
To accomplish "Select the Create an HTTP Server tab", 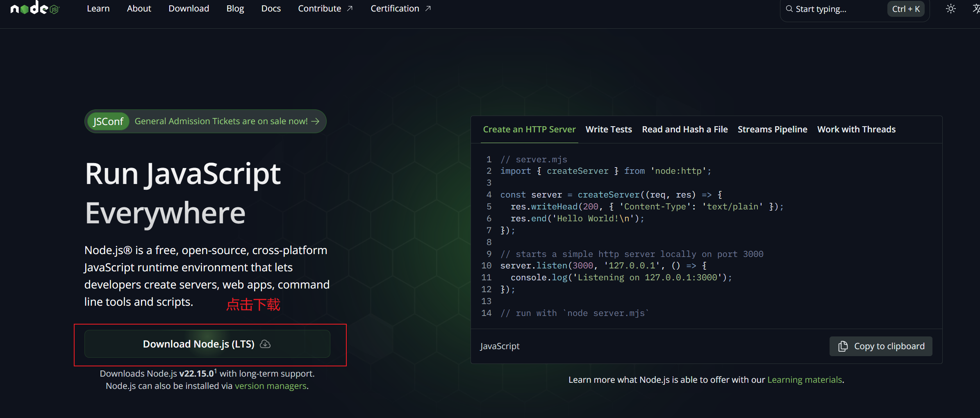I will pyautogui.click(x=529, y=129).
